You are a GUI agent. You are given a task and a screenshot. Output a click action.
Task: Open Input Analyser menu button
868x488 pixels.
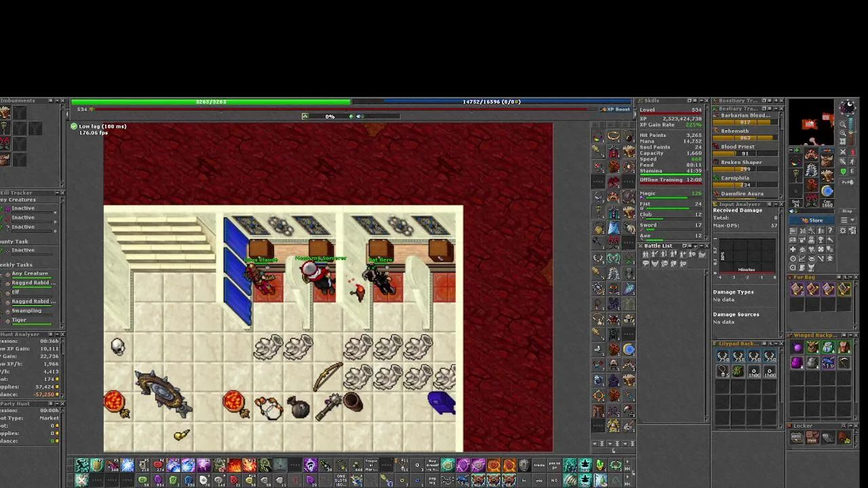770,204
